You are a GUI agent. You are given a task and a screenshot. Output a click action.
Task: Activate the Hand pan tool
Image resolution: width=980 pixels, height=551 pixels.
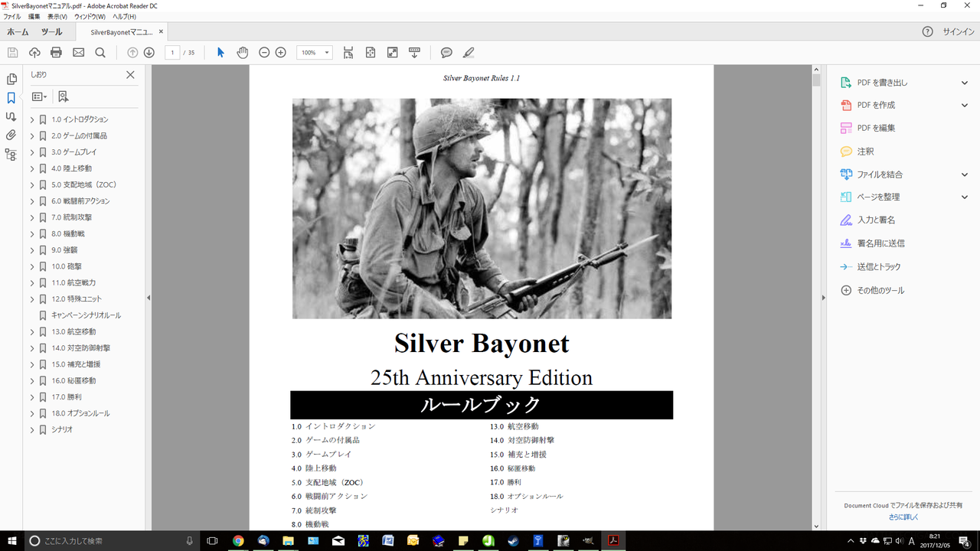point(243,53)
